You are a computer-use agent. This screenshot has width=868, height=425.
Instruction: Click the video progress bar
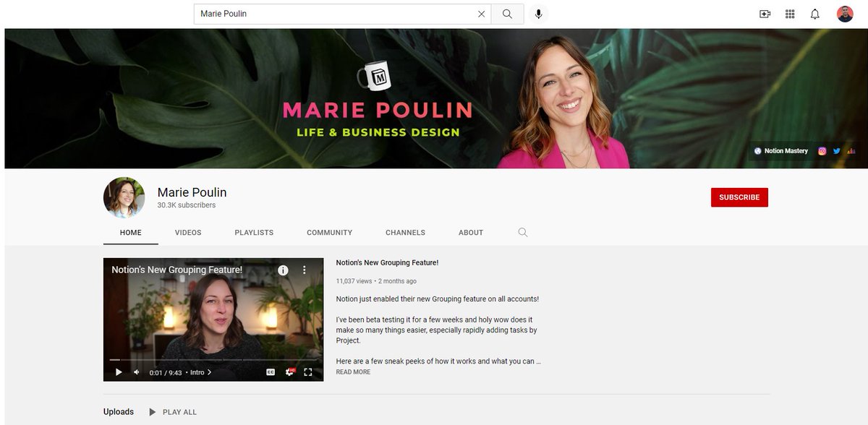[x=213, y=359]
